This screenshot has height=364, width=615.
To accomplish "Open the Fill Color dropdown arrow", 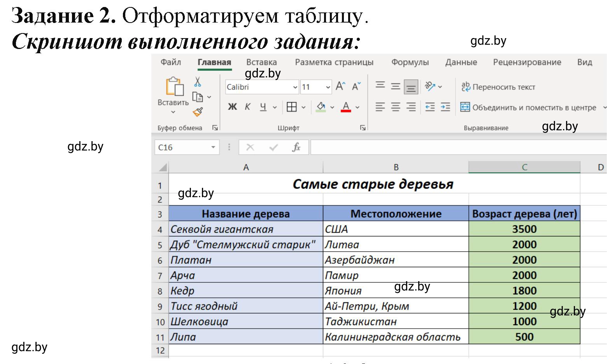I will [x=332, y=107].
